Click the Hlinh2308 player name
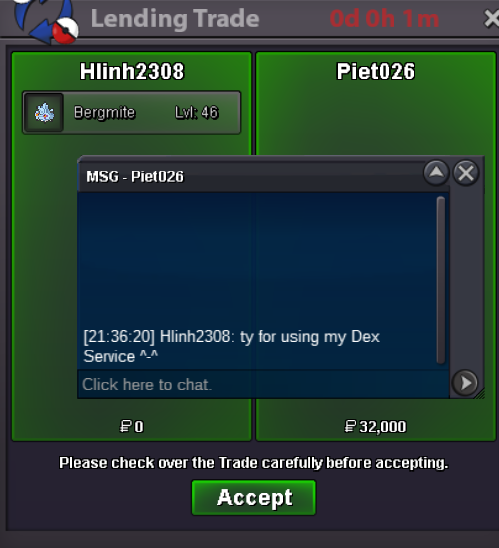Image resolution: width=499 pixels, height=548 pixels. point(132,71)
